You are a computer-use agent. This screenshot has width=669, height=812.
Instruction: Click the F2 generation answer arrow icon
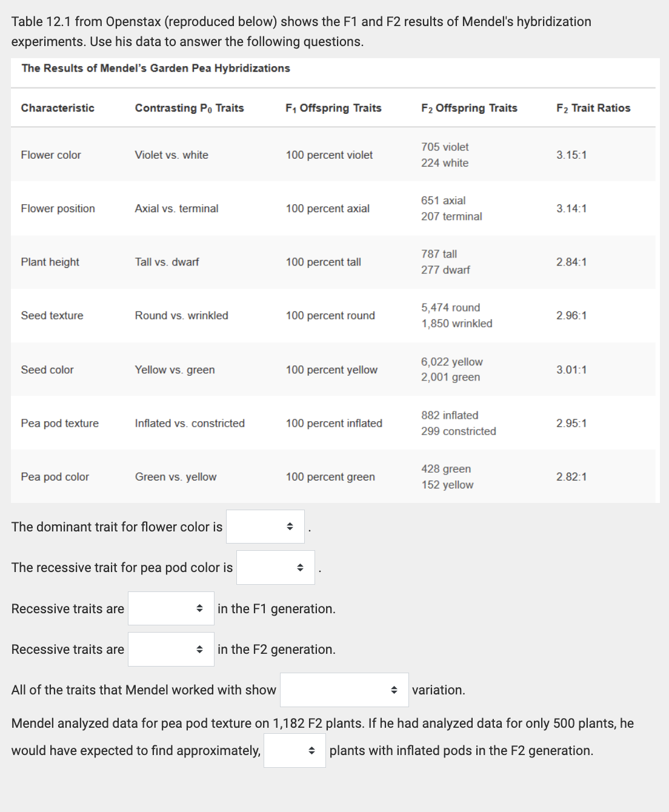click(200, 648)
